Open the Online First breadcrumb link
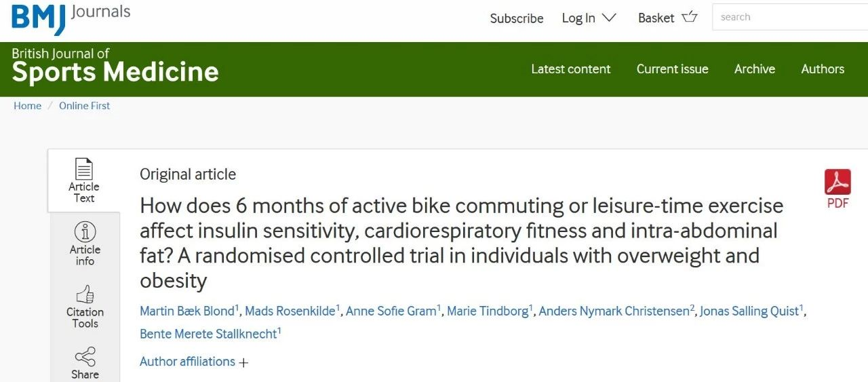868x382 pixels. click(84, 106)
